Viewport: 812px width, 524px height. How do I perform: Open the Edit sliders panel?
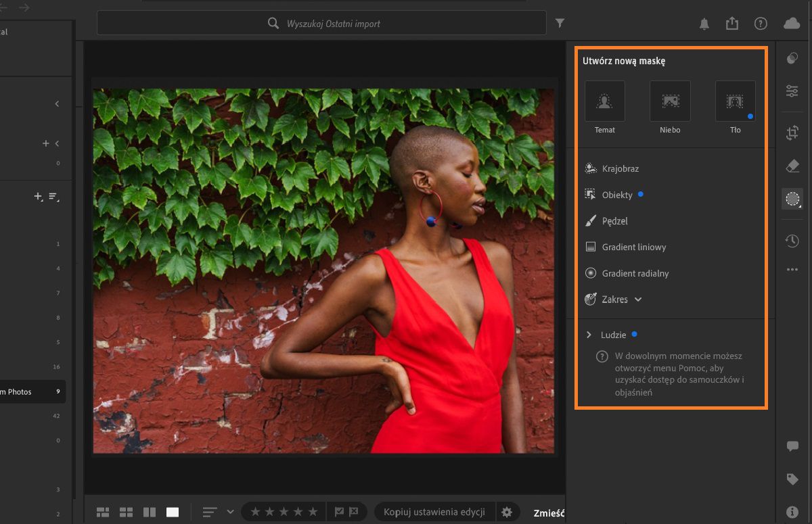coord(792,91)
